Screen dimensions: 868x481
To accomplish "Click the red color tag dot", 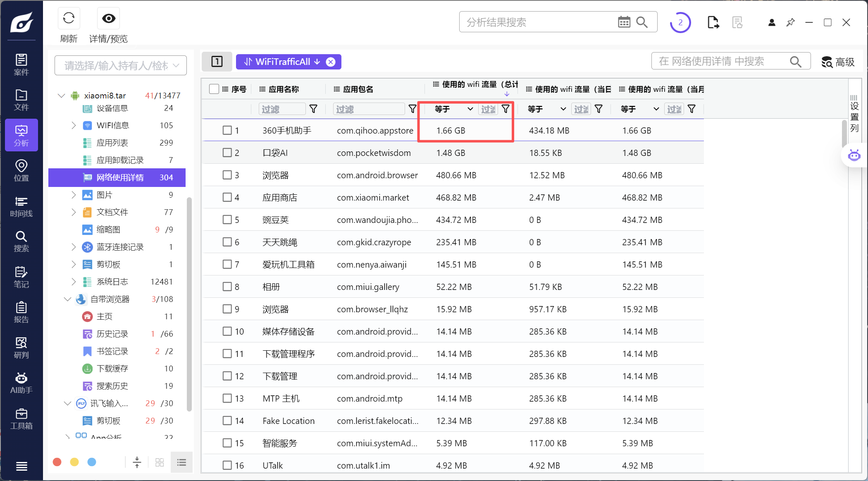I will 57,462.
